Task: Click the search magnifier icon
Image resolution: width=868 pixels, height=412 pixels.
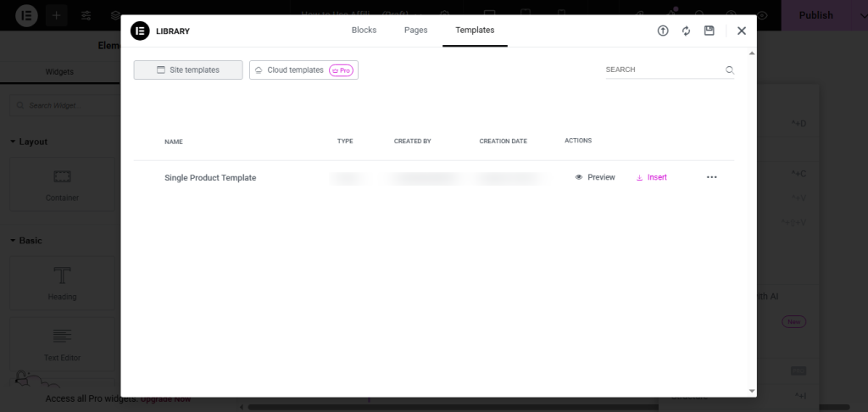Action: coord(729,70)
